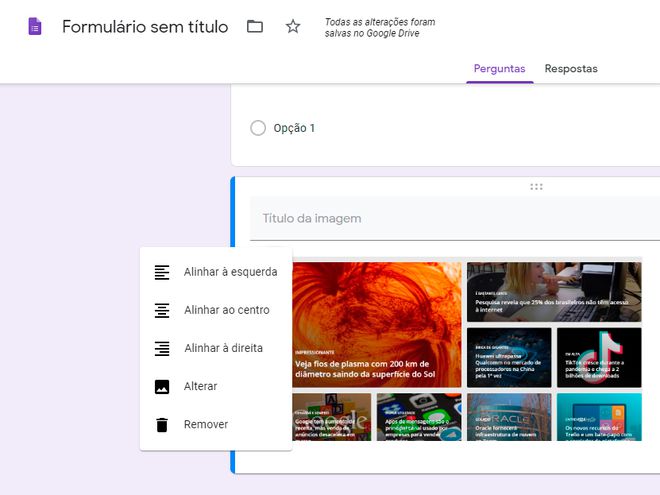Click the Opção 1 option text

[294, 128]
